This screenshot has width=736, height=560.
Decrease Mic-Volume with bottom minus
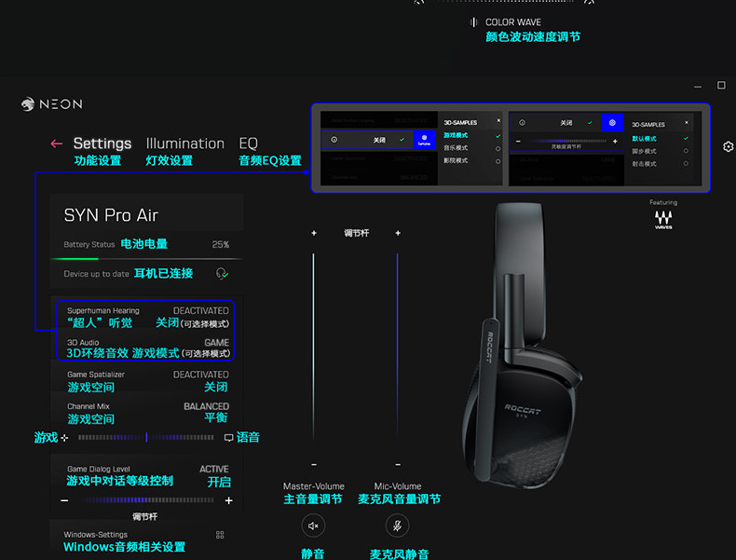(398, 465)
